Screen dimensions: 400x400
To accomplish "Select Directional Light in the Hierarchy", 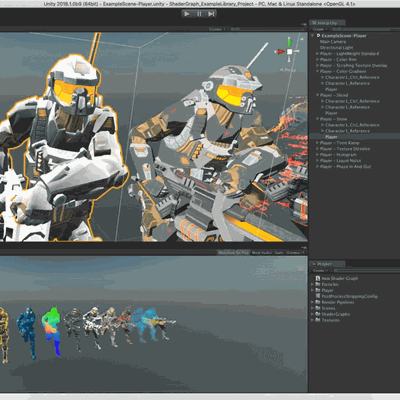I will (336, 48).
